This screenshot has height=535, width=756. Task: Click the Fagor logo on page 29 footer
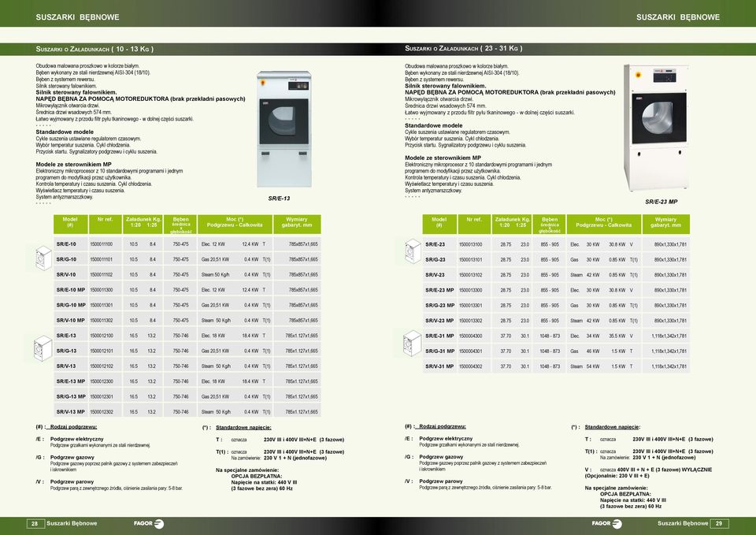(x=606, y=523)
